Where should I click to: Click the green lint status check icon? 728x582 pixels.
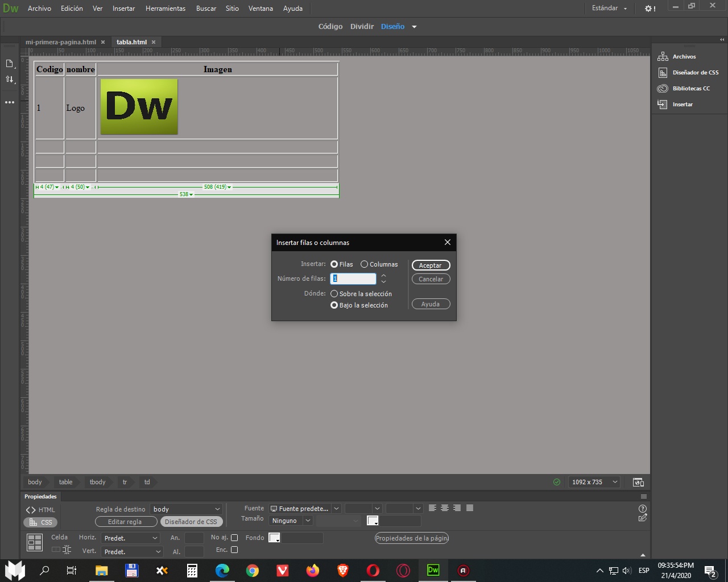[557, 482]
